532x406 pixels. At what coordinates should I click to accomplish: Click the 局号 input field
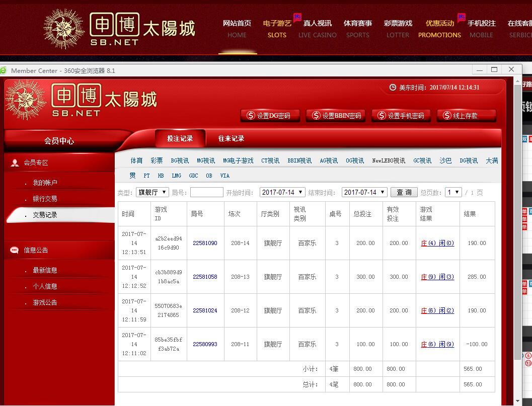tap(206, 192)
